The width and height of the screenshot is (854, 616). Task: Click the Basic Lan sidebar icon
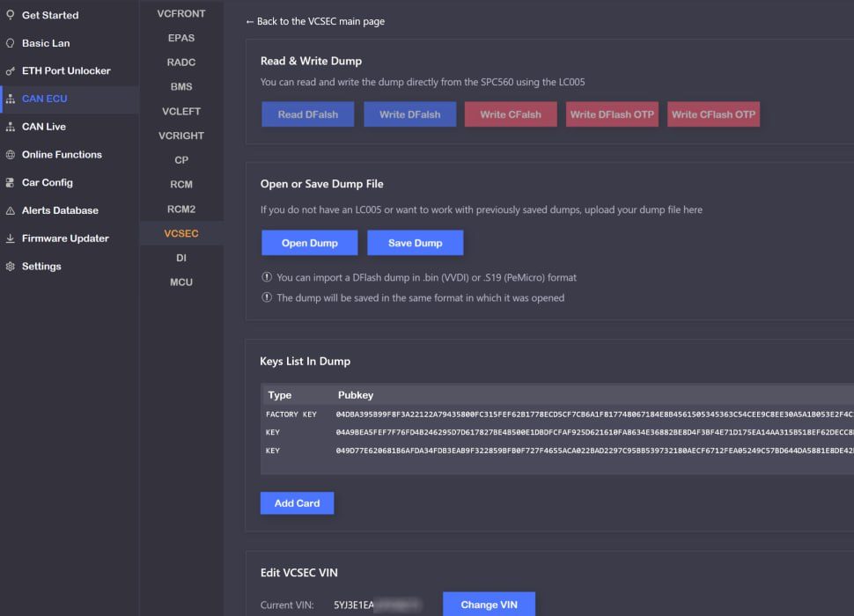11,43
